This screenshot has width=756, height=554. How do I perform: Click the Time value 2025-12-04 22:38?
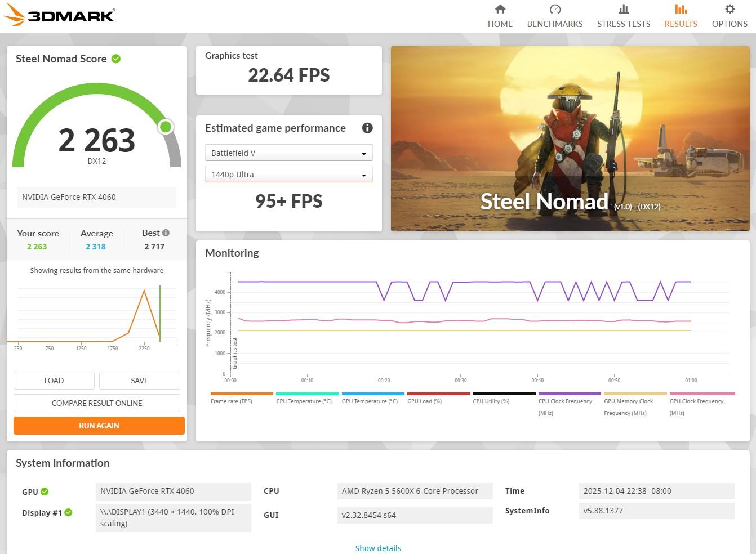656,491
